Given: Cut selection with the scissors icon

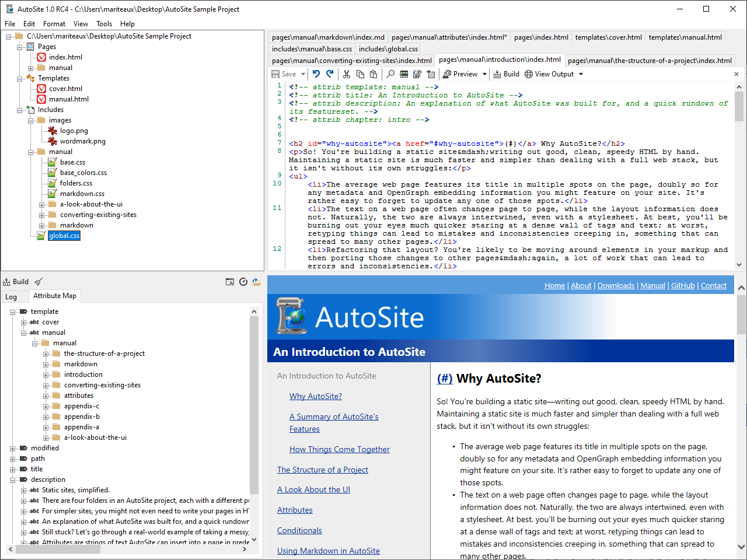Looking at the screenshot, I should pos(347,74).
